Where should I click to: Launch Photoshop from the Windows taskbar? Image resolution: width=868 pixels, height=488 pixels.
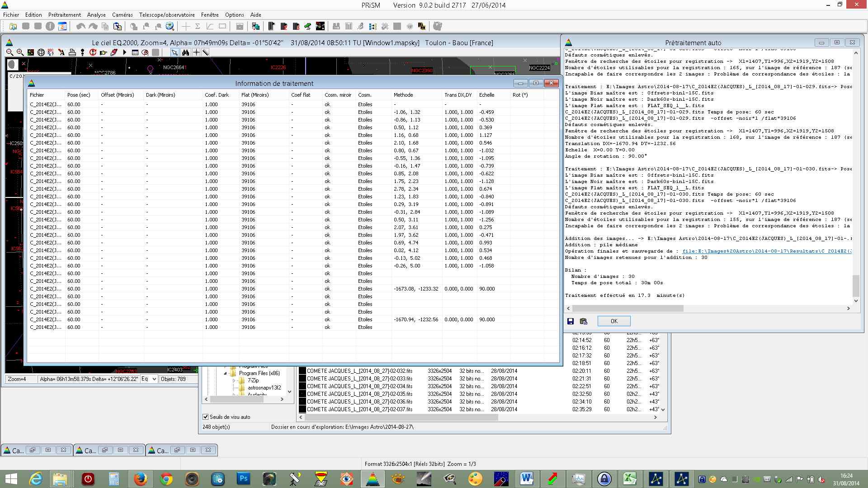tap(243, 479)
